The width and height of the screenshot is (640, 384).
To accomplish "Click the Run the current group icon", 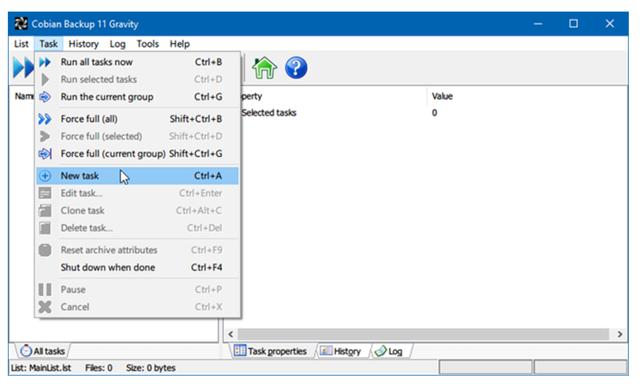I will coord(45,97).
